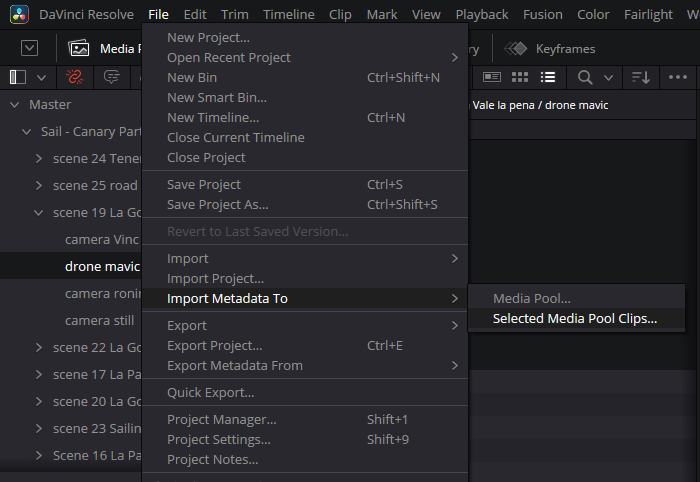This screenshot has height=482, width=700.
Task: Click the DaVinci Resolve app logo
Action: coord(19,14)
